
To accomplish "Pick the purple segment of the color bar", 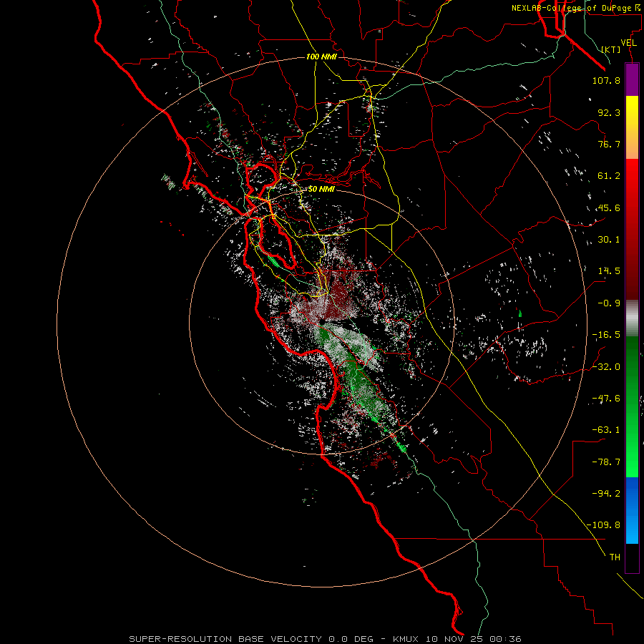I will (632, 80).
